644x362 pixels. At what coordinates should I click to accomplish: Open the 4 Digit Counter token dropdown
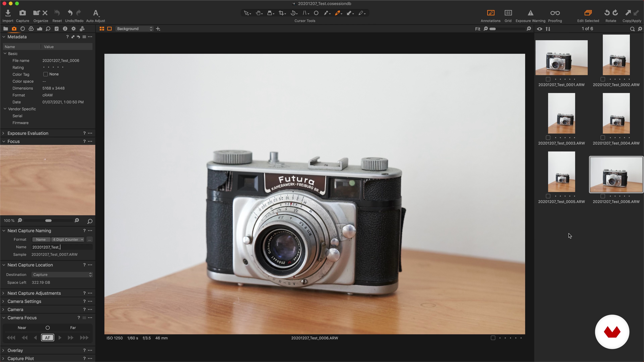68,240
